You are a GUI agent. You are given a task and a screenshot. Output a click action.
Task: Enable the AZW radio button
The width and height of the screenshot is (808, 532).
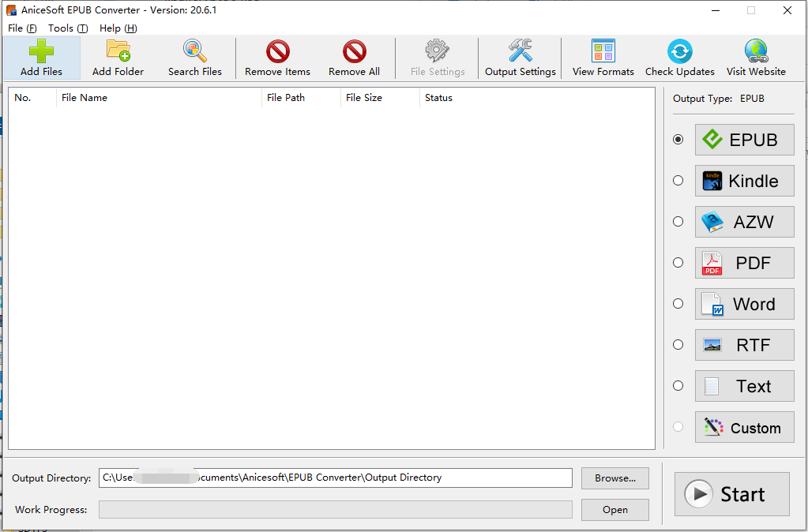[678, 222]
